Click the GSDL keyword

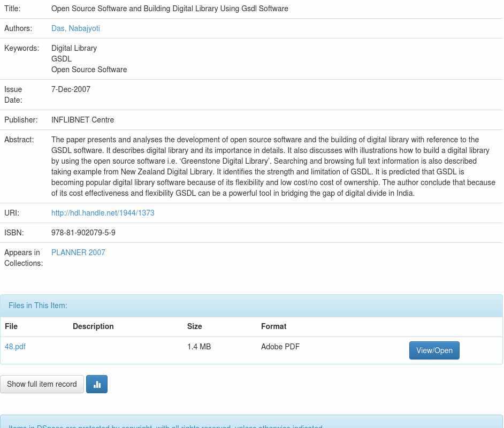click(62, 59)
